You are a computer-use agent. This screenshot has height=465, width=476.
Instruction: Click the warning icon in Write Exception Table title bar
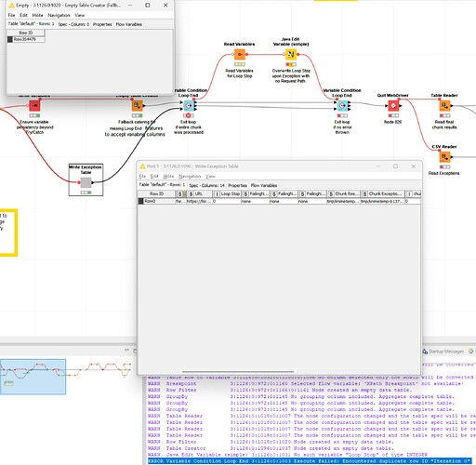click(142, 166)
